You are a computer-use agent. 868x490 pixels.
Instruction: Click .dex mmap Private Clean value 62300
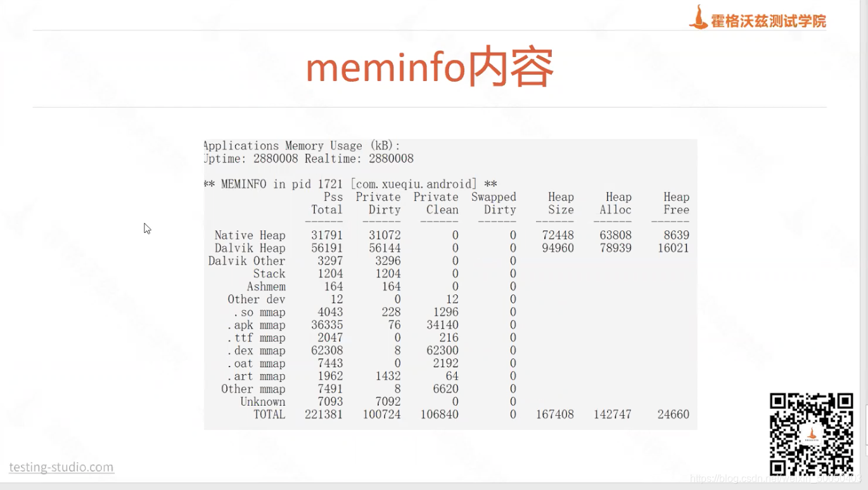coord(442,351)
